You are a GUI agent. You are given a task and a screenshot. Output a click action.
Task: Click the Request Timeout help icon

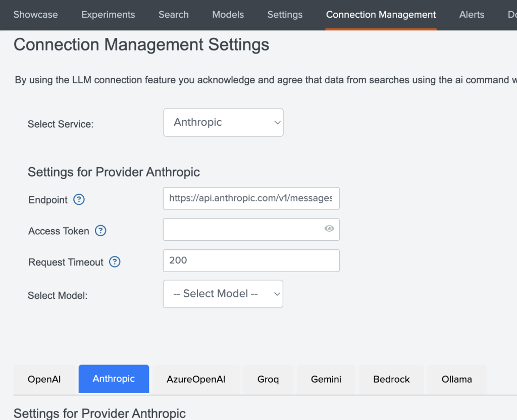(115, 261)
